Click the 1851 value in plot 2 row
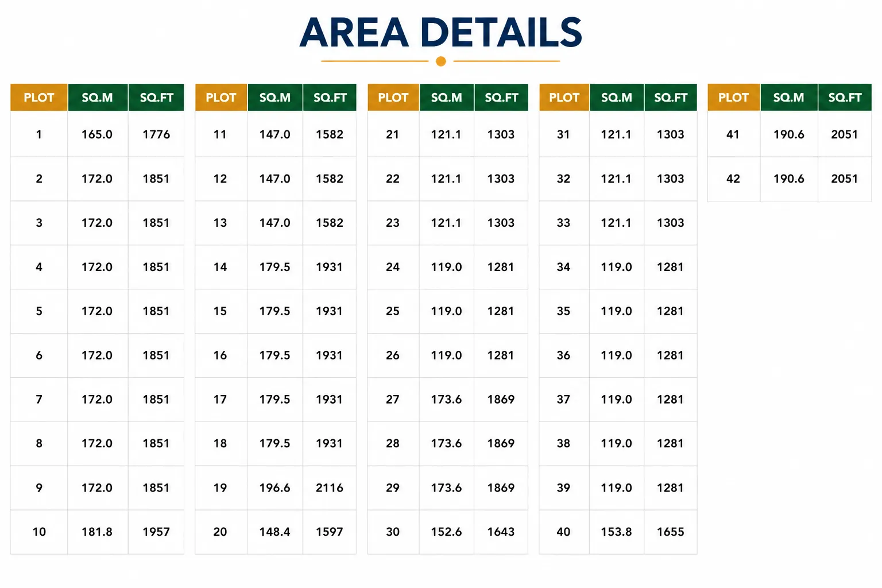 point(156,179)
